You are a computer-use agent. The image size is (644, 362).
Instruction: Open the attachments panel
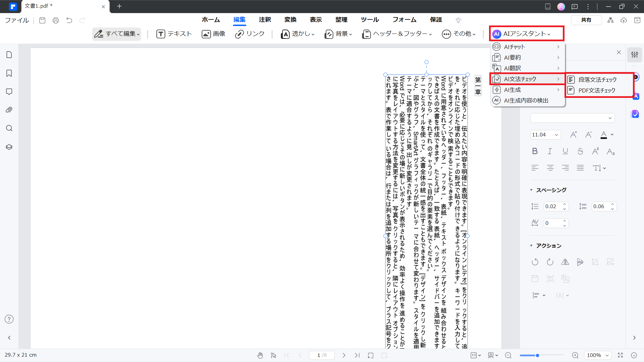pyautogui.click(x=9, y=110)
